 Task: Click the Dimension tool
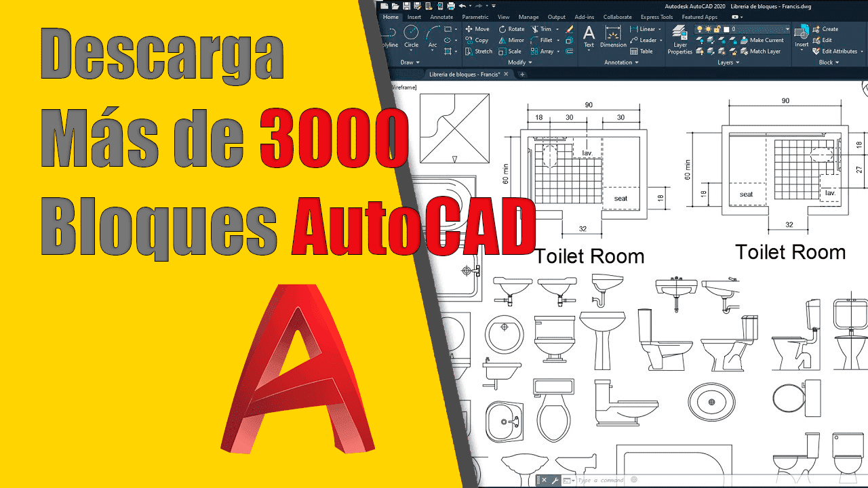(613, 37)
